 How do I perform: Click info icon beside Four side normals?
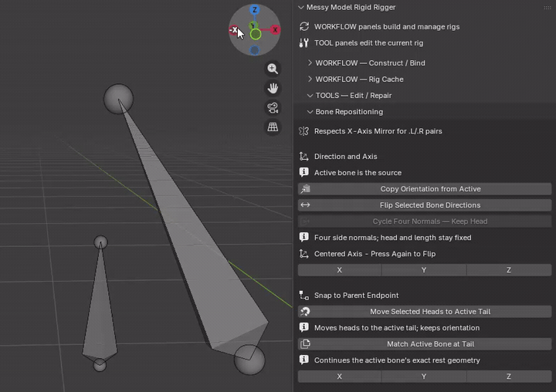[304, 237]
